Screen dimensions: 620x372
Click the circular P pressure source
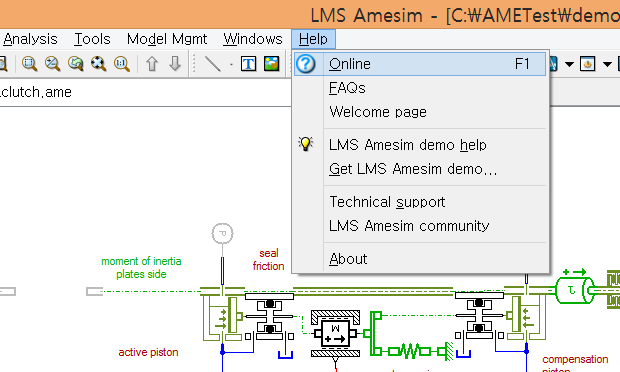(x=222, y=233)
